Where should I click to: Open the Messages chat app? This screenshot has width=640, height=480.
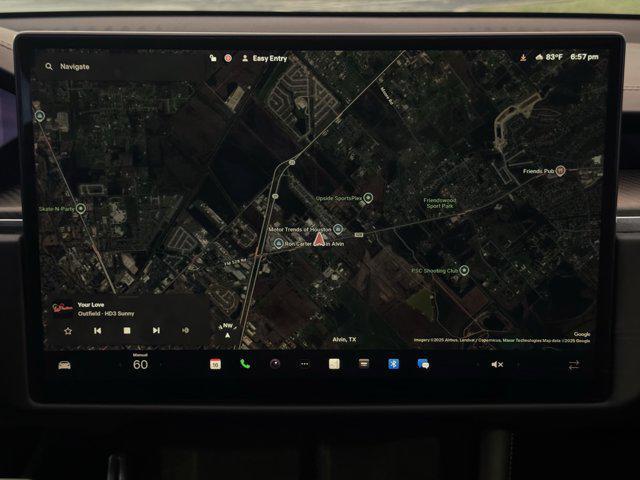click(423, 364)
